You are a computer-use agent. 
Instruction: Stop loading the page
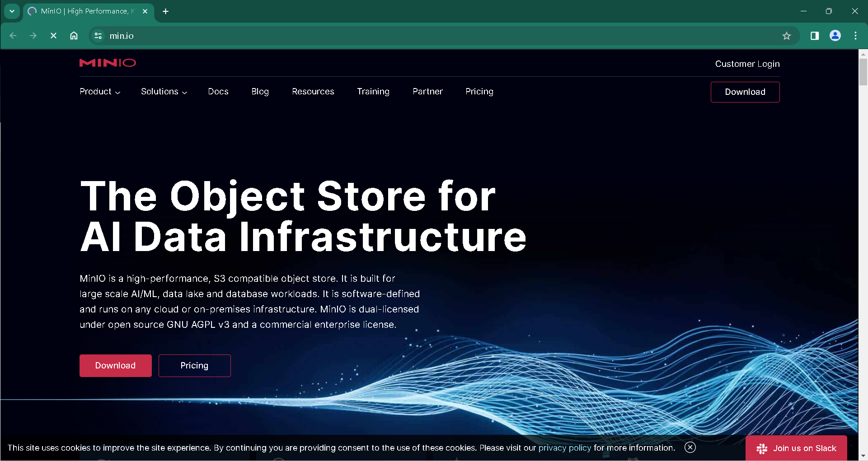click(x=53, y=36)
